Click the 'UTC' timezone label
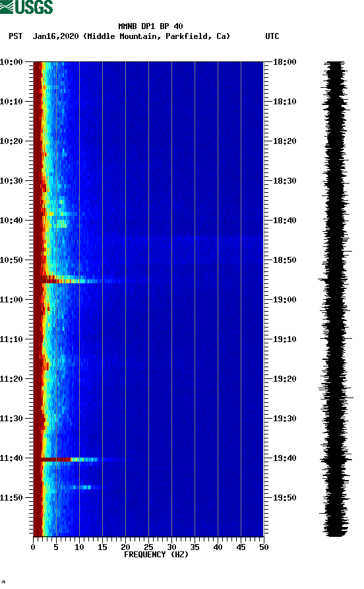This screenshot has height=589, width=364. pyautogui.click(x=272, y=36)
